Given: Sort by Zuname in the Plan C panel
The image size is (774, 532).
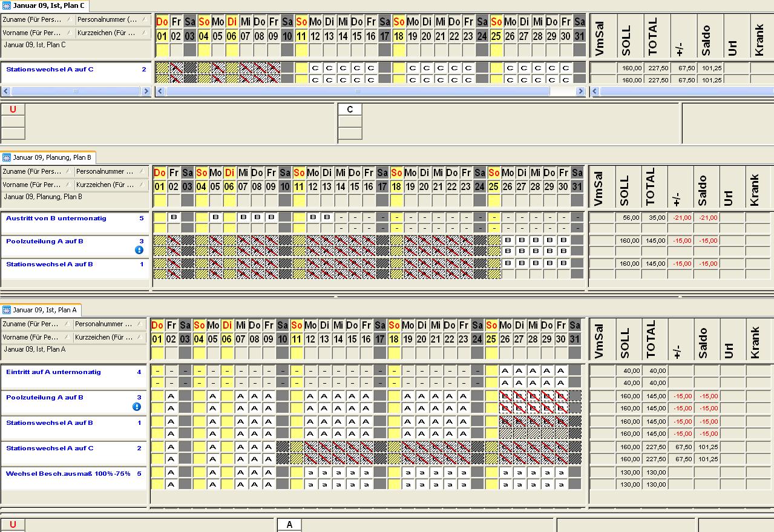Looking at the screenshot, I should pos(36,19).
